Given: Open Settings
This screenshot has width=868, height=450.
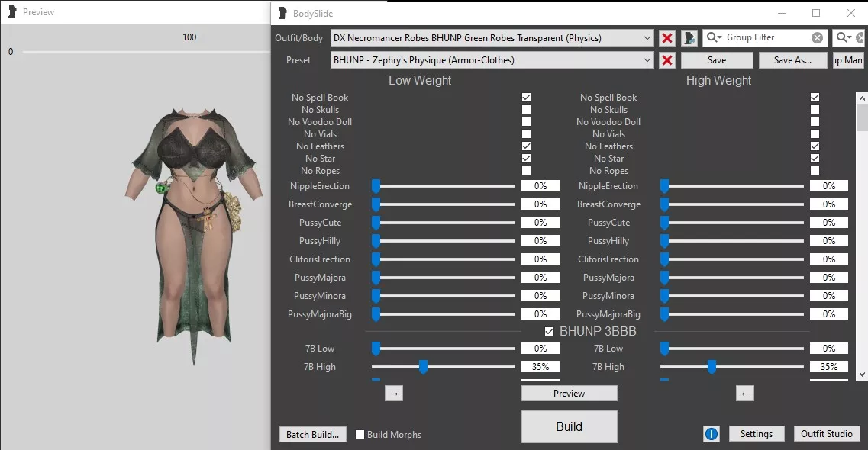Looking at the screenshot, I should point(757,433).
